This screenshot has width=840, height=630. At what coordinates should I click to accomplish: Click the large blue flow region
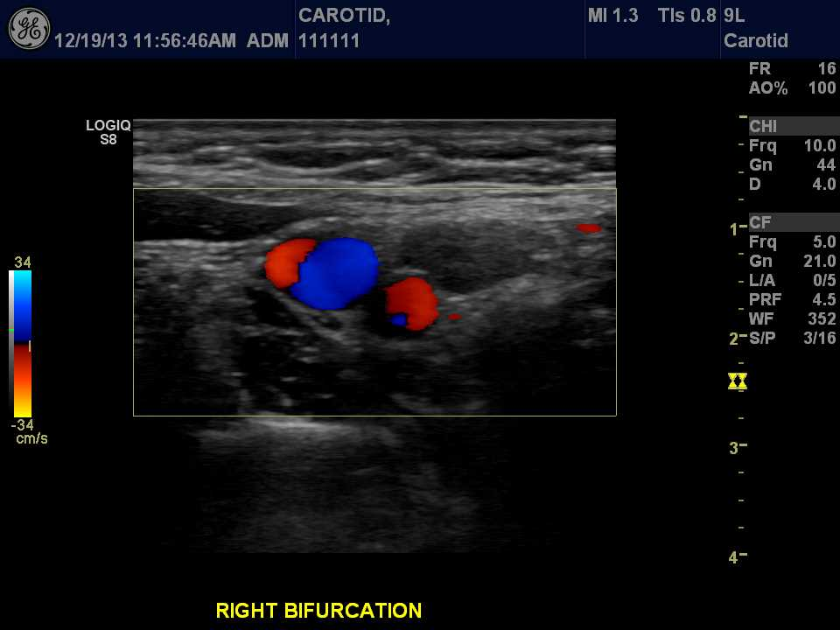point(336,273)
